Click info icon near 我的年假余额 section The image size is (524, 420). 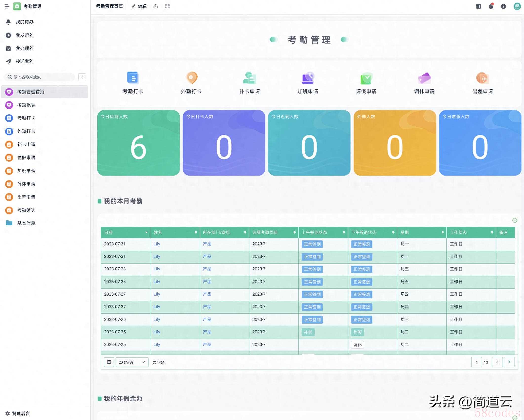(x=515, y=418)
